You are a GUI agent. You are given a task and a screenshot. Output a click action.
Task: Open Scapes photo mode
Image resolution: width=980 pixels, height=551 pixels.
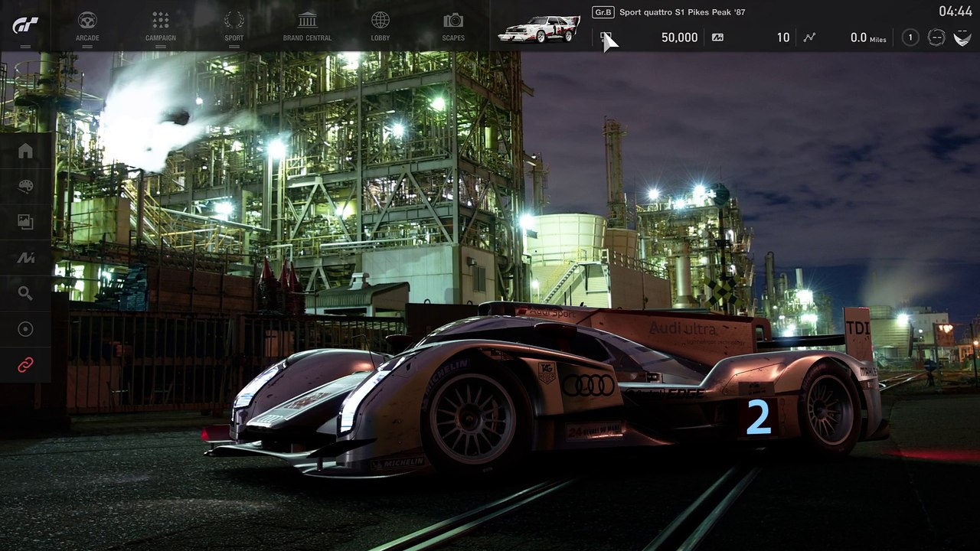[453, 25]
